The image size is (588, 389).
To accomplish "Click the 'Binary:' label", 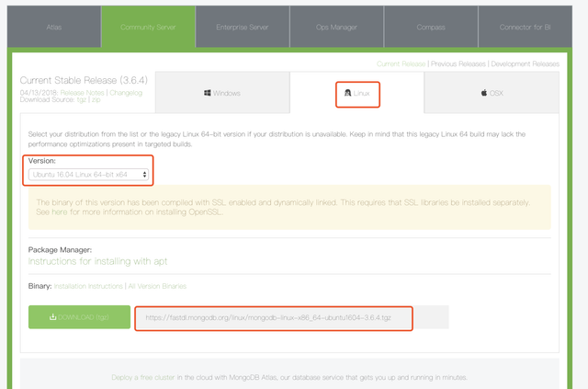I will click(40, 286).
